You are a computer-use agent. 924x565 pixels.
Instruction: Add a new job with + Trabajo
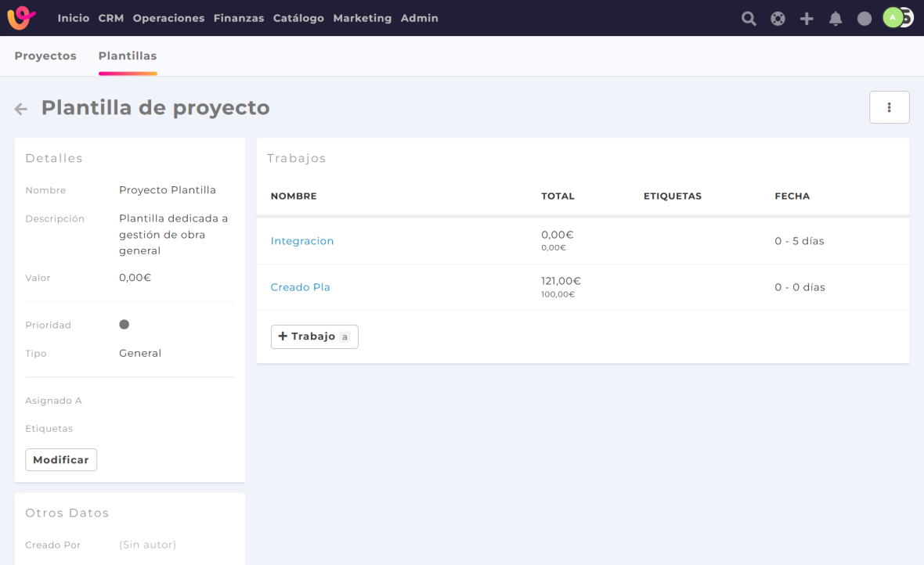[314, 336]
